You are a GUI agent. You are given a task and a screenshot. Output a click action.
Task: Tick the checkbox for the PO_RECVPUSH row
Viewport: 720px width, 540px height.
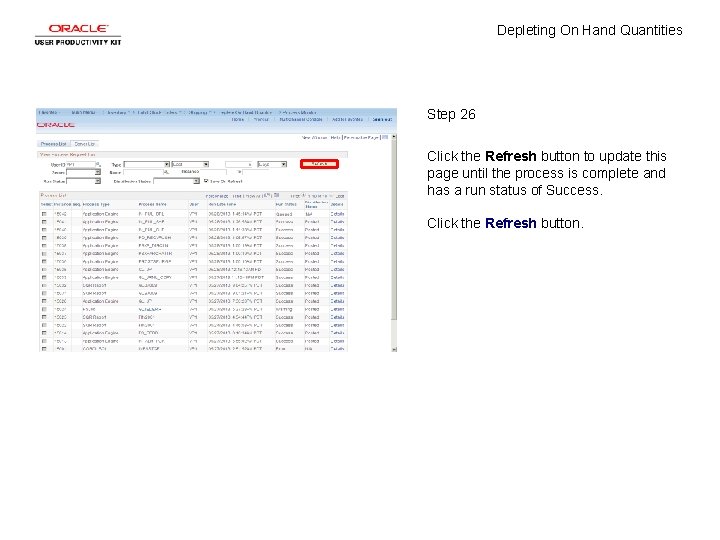pos(45,238)
